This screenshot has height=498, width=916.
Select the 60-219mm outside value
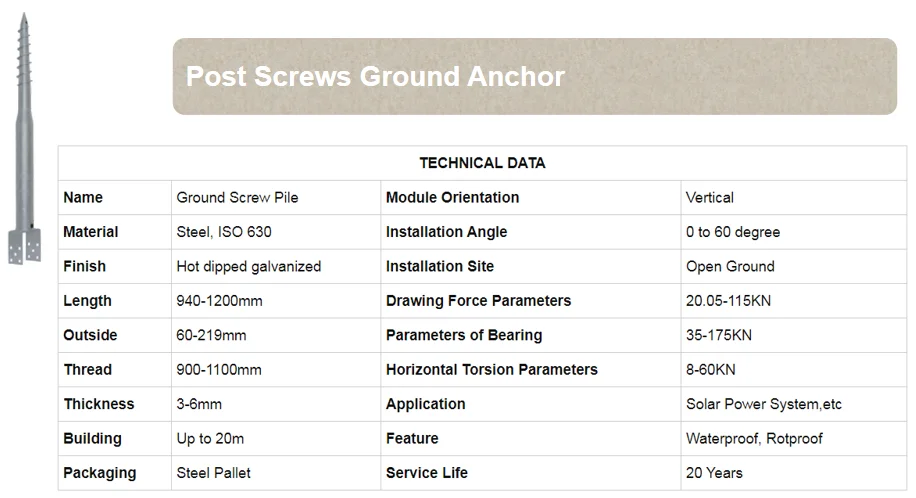[211, 336]
